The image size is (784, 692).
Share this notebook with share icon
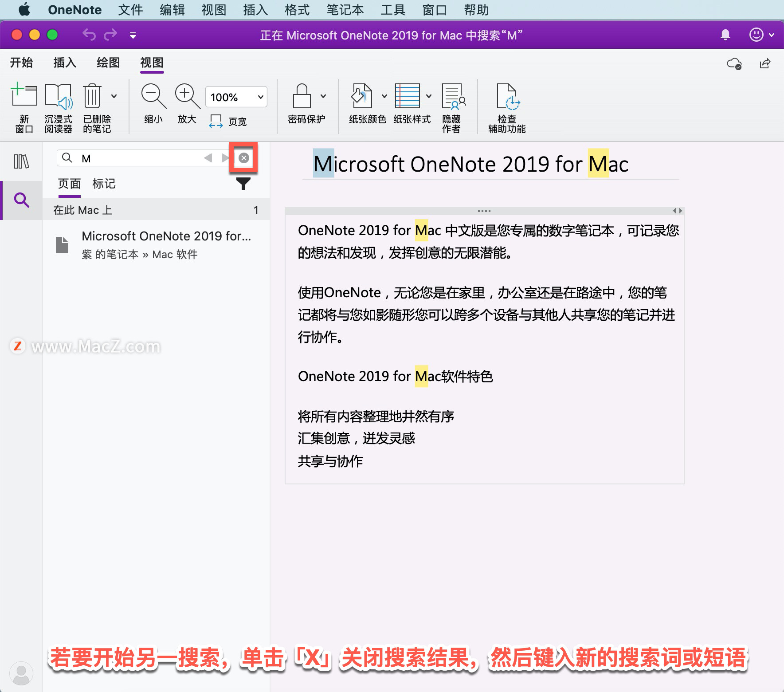pos(765,63)
